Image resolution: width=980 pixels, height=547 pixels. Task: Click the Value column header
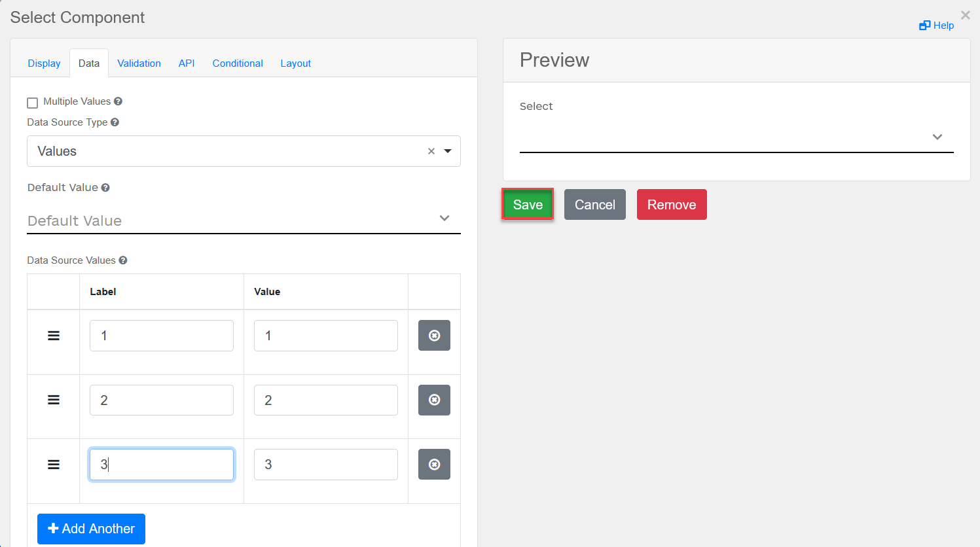pyautogui.click(x=267, y=292)
